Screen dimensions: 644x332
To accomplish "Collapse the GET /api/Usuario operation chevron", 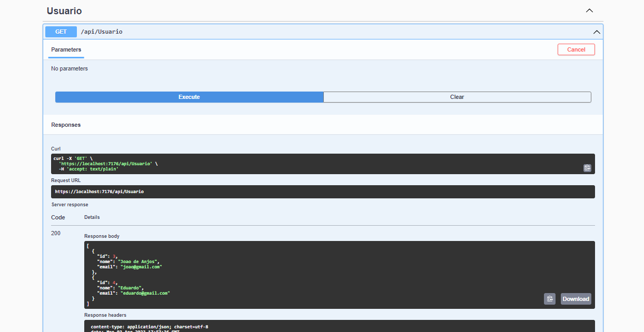I will point(597,32).
